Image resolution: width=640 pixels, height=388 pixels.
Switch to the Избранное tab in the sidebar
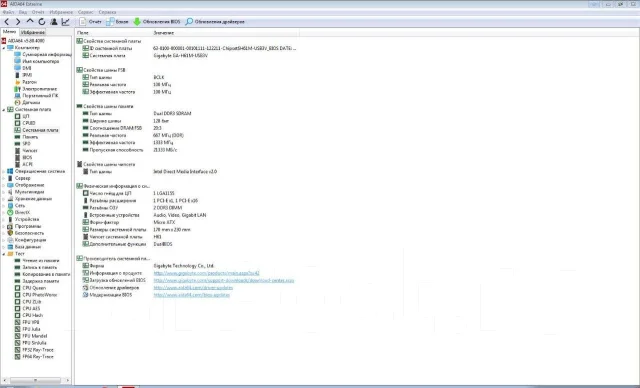tap(33, 32)
